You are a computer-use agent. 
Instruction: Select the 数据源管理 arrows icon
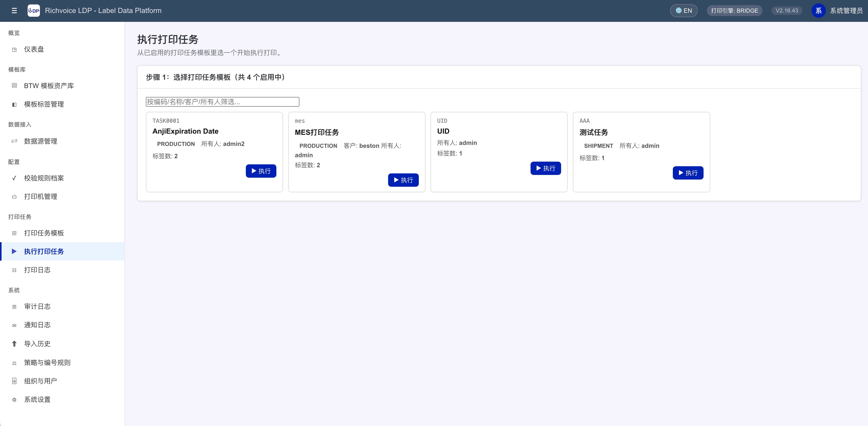14,141
